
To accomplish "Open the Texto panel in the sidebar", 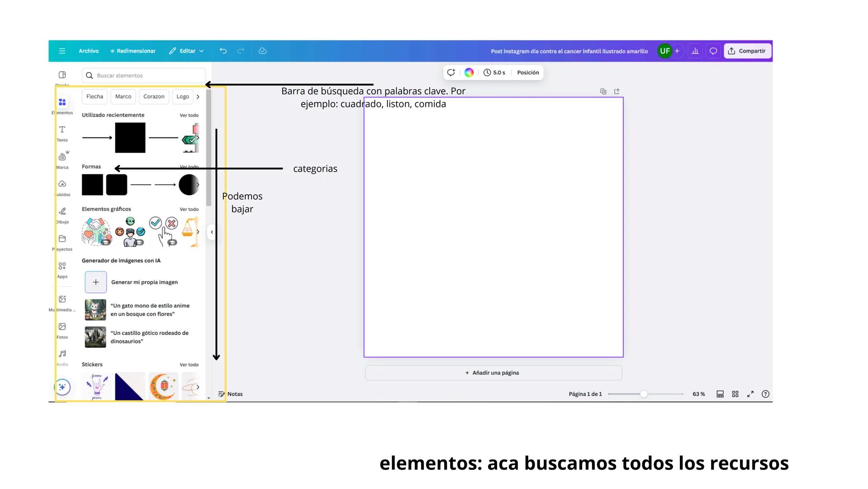I will pyautogui.click(x=62, y=133).
